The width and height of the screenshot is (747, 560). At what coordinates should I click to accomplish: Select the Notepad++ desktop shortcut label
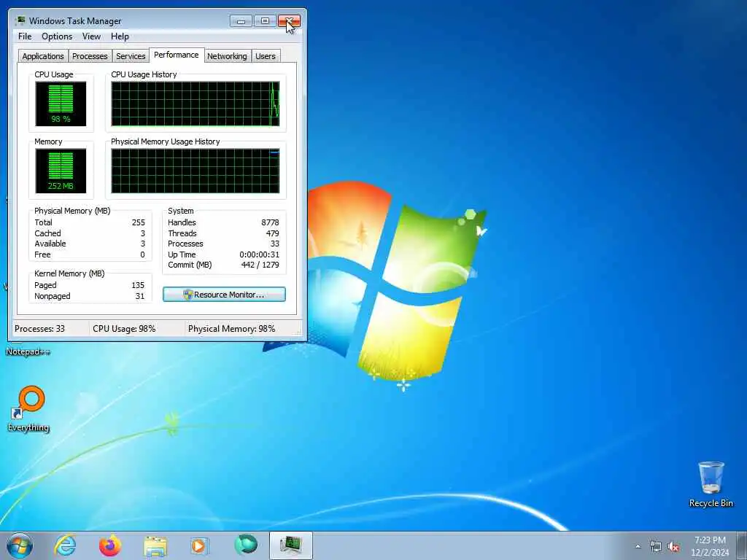pos(28,352)
